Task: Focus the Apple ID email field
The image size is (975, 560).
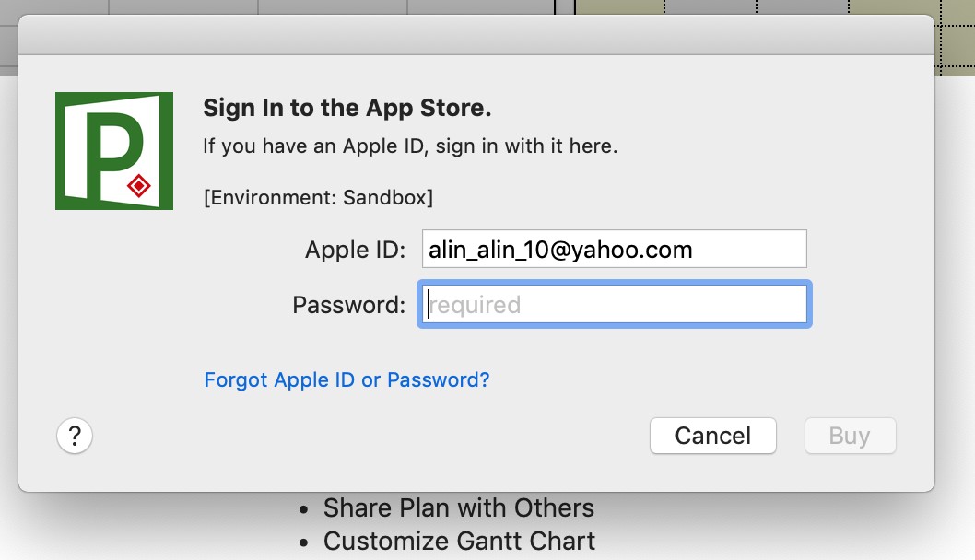Action: [x=615, y=250]
